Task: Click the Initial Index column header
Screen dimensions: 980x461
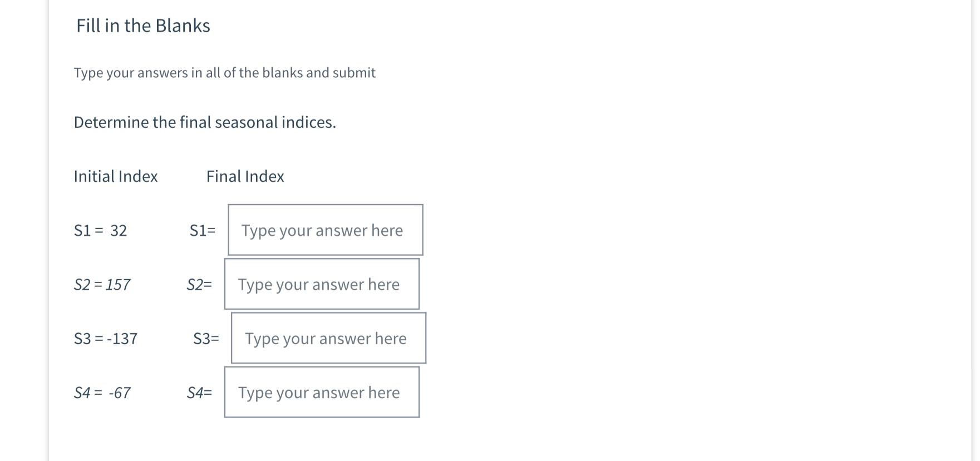Action: (x=116, y=176)
